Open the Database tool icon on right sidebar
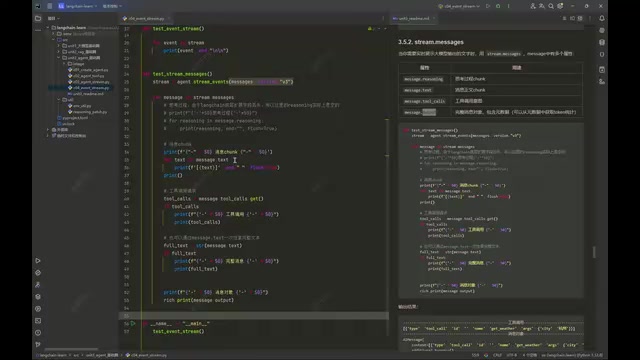This screenshot has height=360, width=640. coord(602,42)
